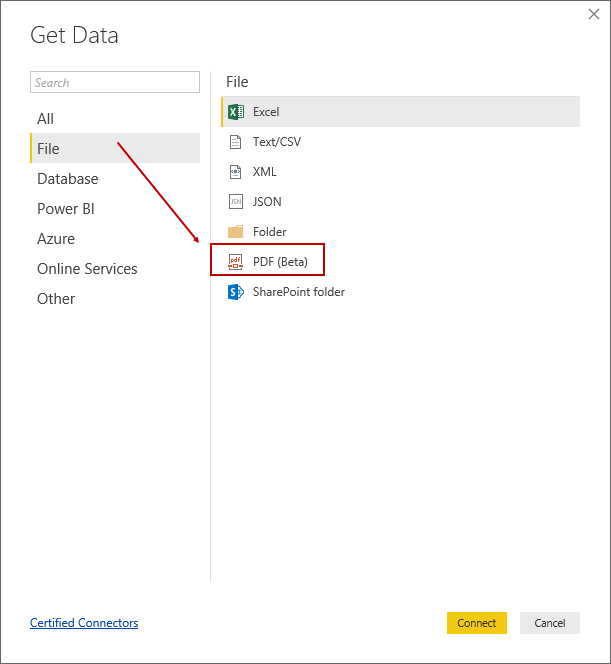Viewport: 611px width, 664px height.
Task: Open the Online Services category
Action: (x=87, y=269)
